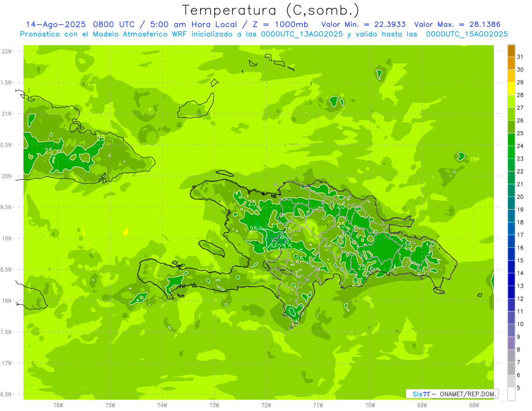The image size is (532, 411).
Task: Click the 72W longitude label
Action: (266, 405)
